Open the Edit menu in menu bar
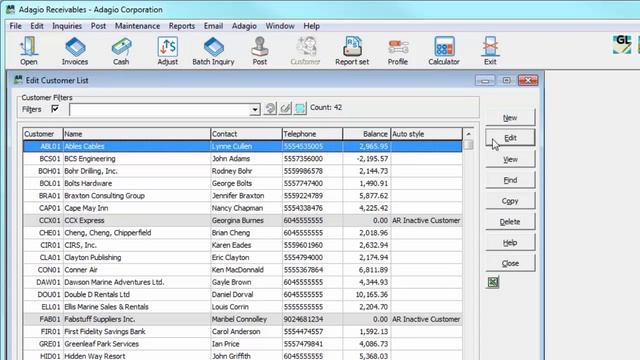This screenshot has height=360, width=640. pyautogui.click(x=37, y=26)
